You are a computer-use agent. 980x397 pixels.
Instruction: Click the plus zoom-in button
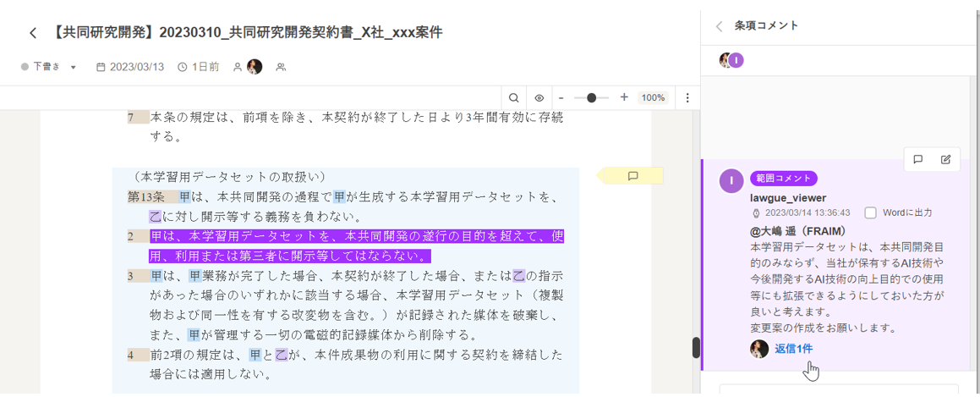[x=624, y=97]
